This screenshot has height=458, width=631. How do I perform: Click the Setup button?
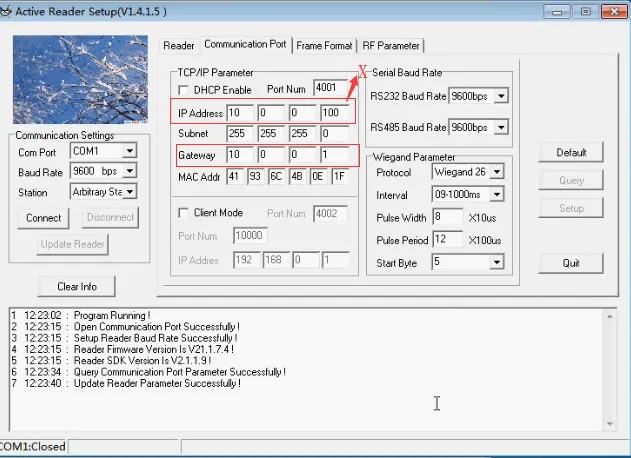pos(571,208)
